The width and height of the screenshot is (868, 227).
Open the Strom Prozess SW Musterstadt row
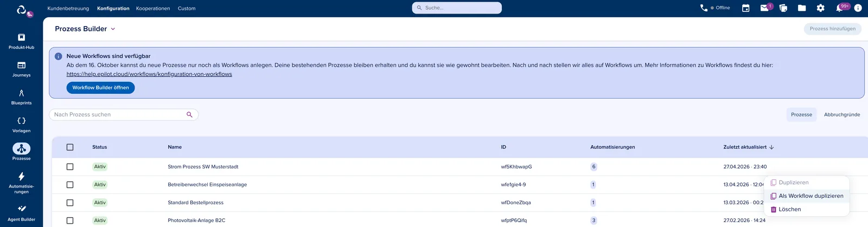coord(460,167)
